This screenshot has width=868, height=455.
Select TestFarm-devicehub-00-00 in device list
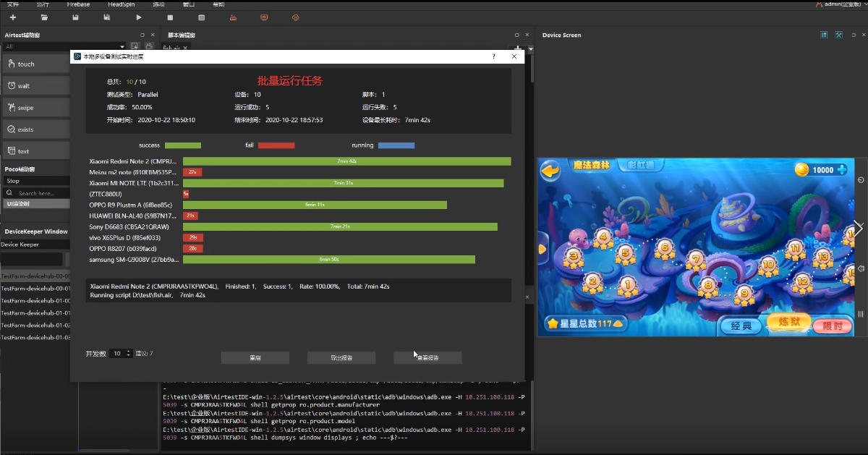tap(35, 276)
